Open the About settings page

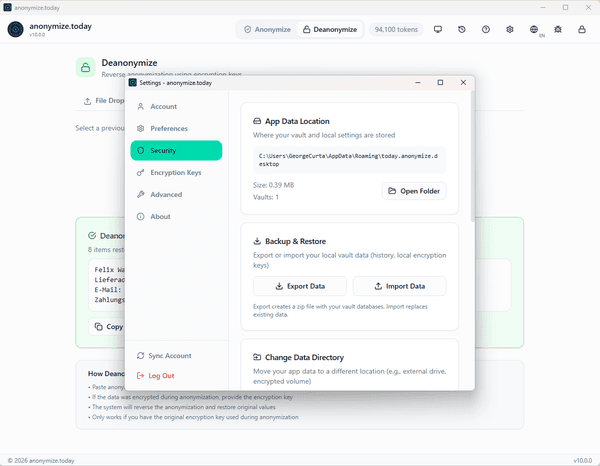tap(160, 216)
